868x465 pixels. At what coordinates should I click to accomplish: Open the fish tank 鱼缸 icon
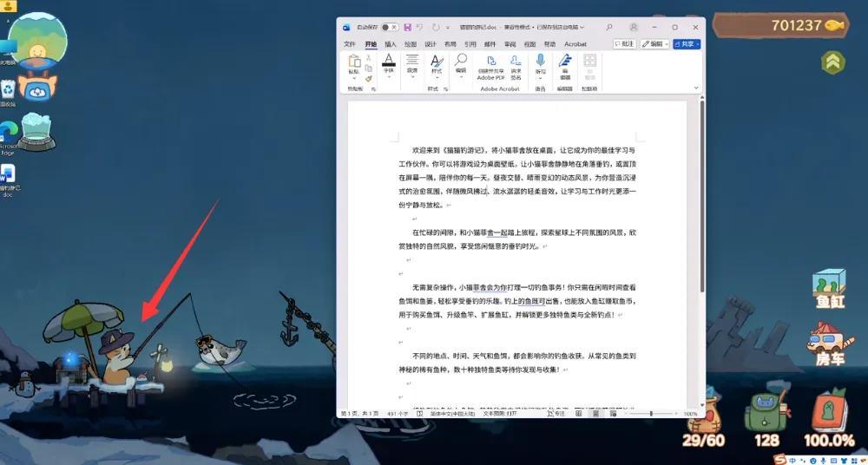pos(829,289)
